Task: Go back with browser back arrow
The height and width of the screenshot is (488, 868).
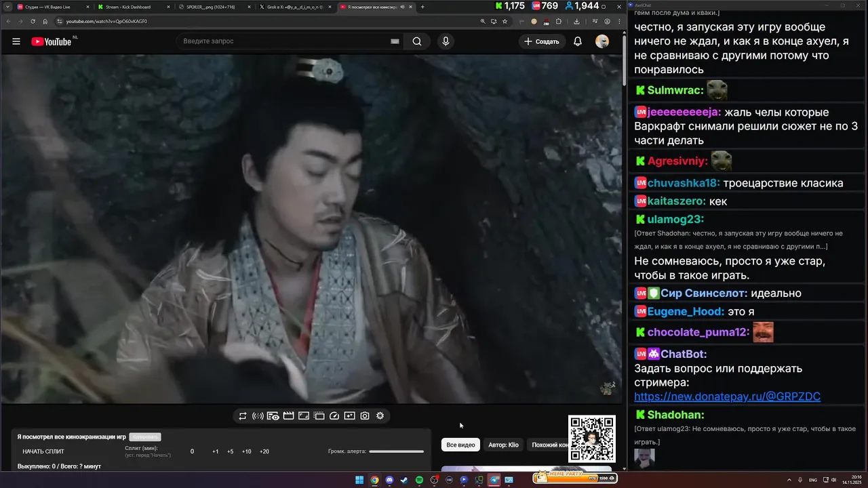Action: click(8, 21)
